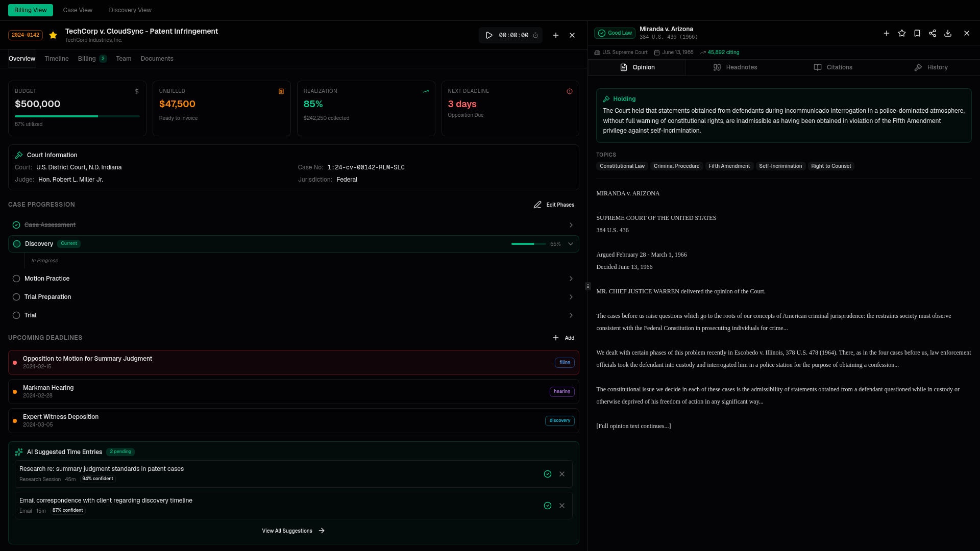This screenshot has height=551, width=980.
Task: Open the Markman Hearing deadline
Action: [x=293, y=391]
